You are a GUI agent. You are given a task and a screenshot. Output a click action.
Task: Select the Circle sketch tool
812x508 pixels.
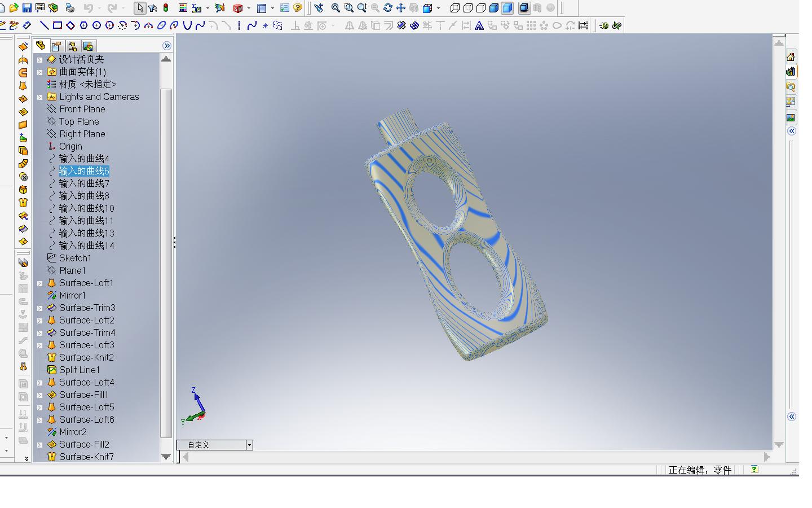click(x=96, y=25)
